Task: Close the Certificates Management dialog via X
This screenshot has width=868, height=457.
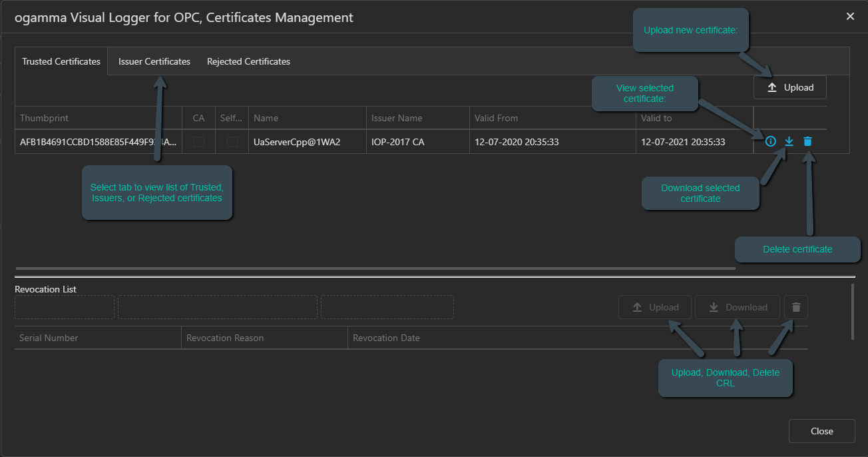Action: tap(850, 17)
